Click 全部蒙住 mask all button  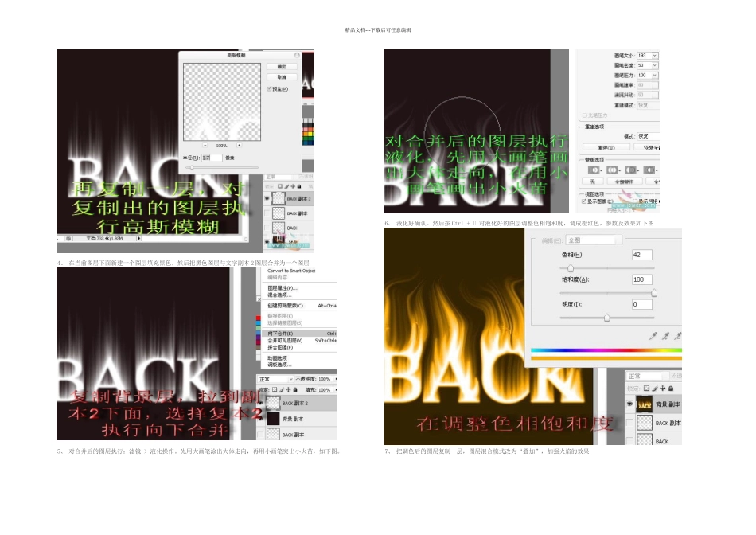pyautogui.click(x=624, y=182)
